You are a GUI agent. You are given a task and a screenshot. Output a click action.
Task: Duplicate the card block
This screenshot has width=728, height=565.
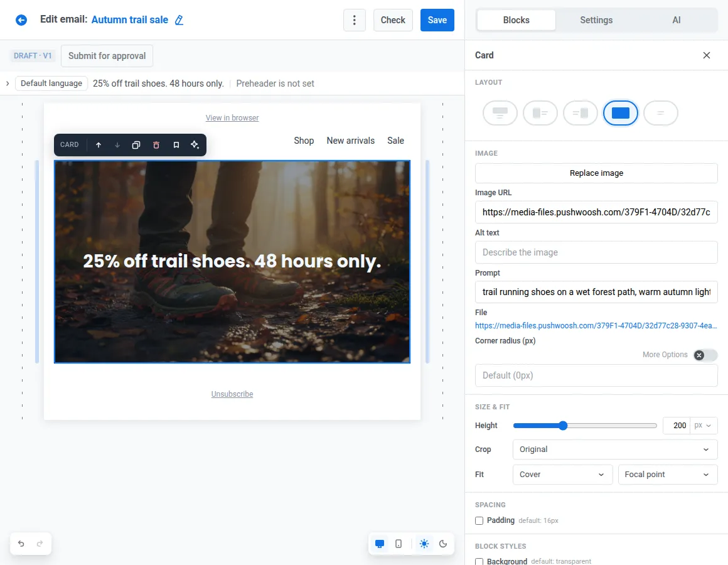pyautogui.click(x=136, y=145)
